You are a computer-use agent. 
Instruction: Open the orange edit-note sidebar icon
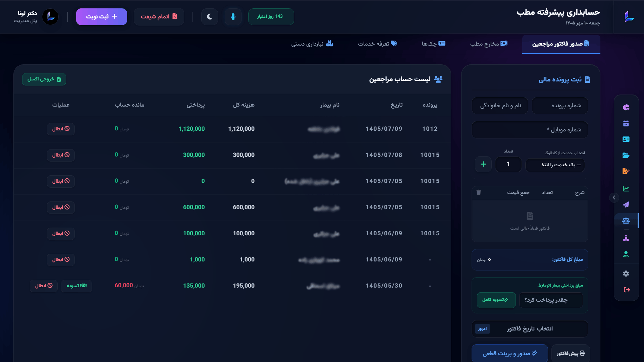[x=626, y=171]
